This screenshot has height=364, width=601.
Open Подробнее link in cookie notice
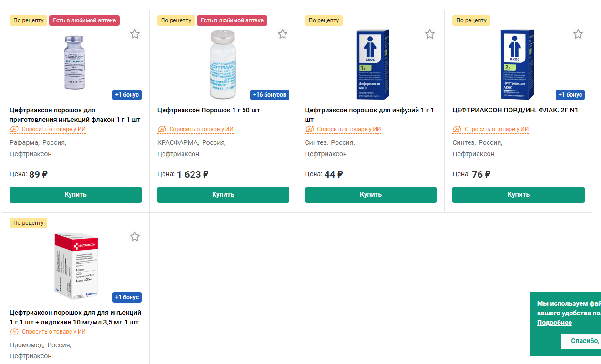pos(554,323)
